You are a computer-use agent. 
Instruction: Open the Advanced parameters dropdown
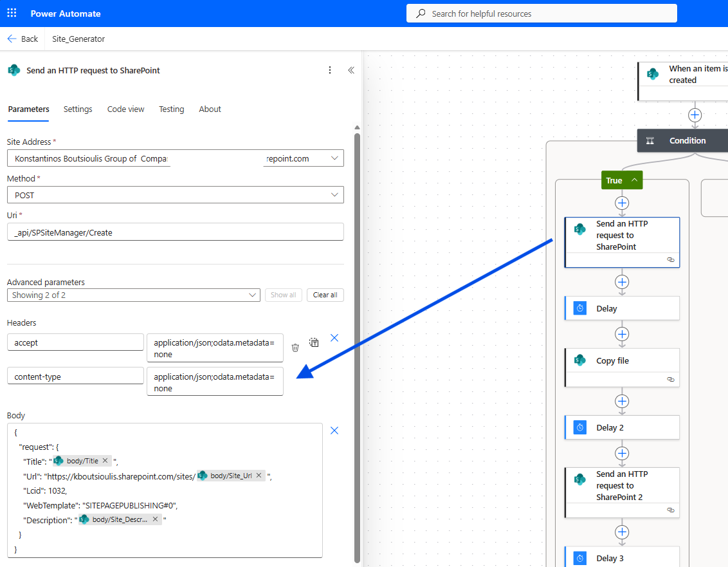click(x=253, y=295)
